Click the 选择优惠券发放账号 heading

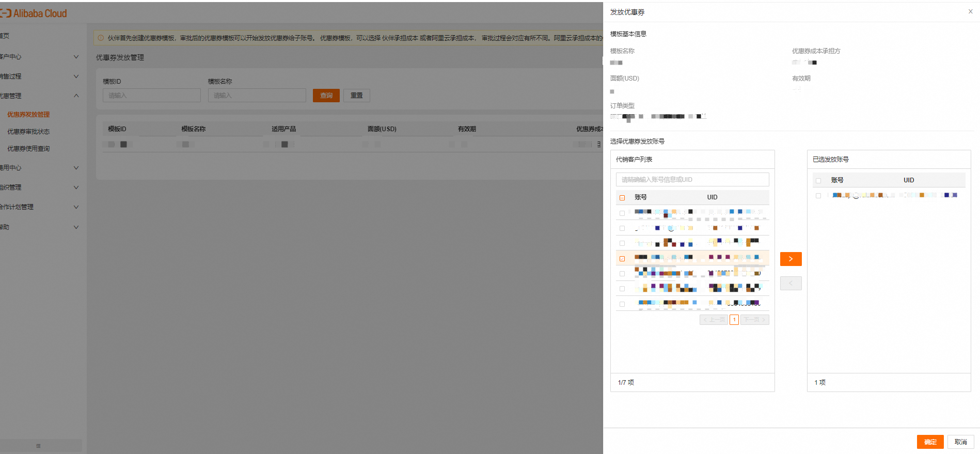coord(637,142)
